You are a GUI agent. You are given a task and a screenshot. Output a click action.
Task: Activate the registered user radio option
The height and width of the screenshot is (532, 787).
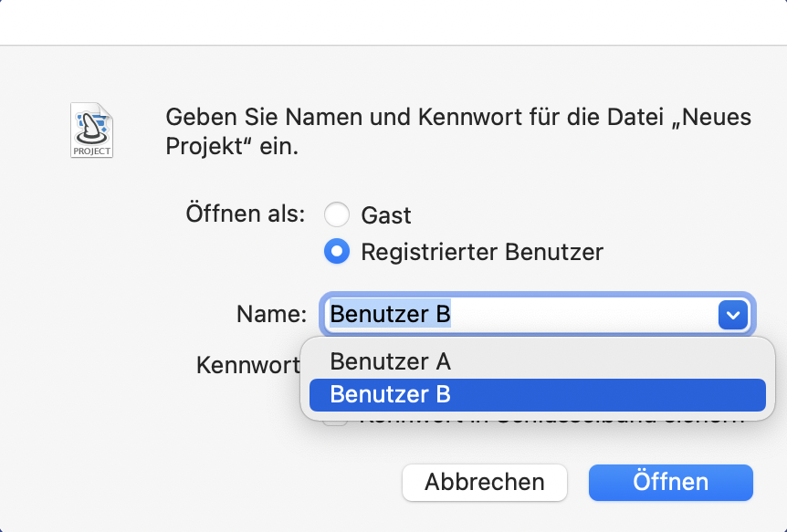pos(337,252)
